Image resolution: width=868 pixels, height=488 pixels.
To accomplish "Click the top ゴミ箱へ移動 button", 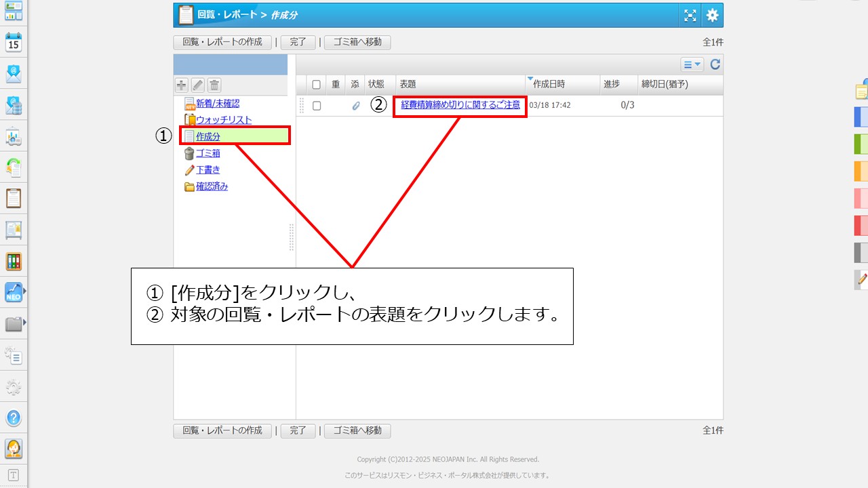I will point(357,42).
